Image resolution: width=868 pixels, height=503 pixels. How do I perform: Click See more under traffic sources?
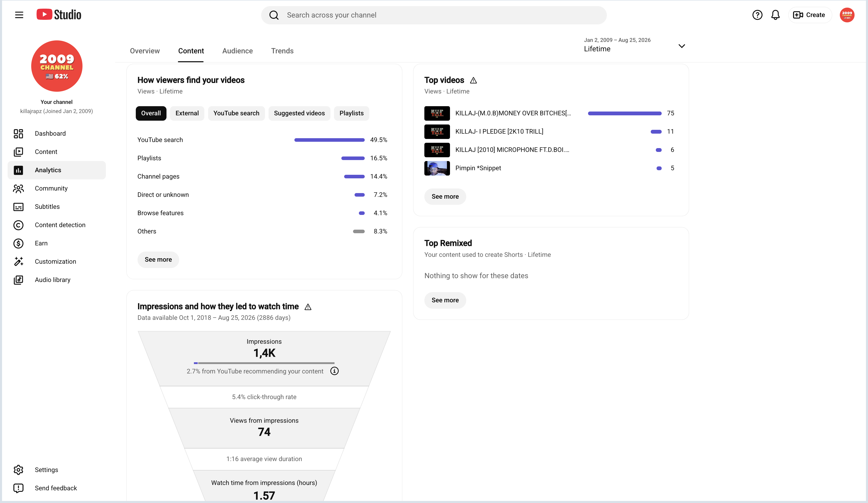tap(158, 259)
